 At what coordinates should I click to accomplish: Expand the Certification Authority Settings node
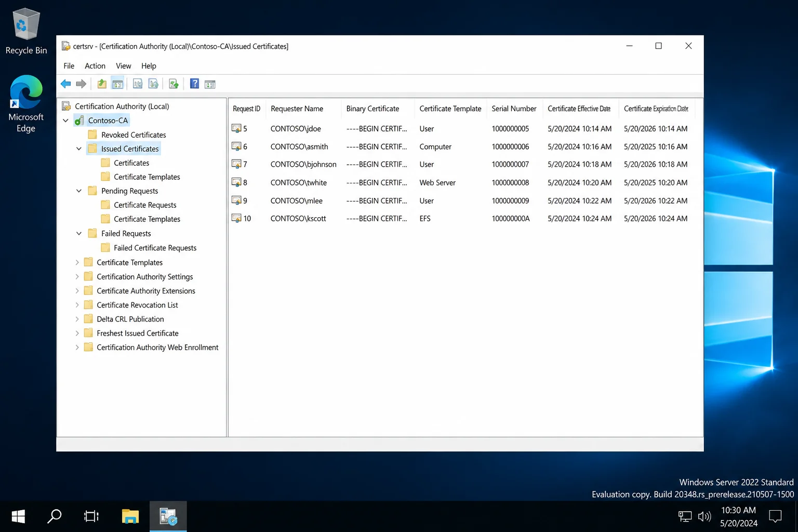77,276
